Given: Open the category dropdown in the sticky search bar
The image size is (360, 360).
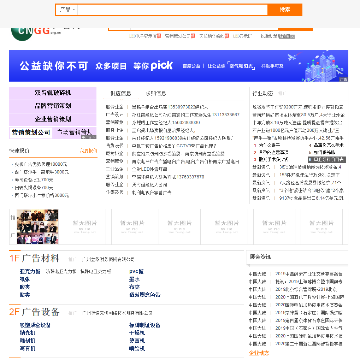Looking at the screenshot, I should point(67,10).
